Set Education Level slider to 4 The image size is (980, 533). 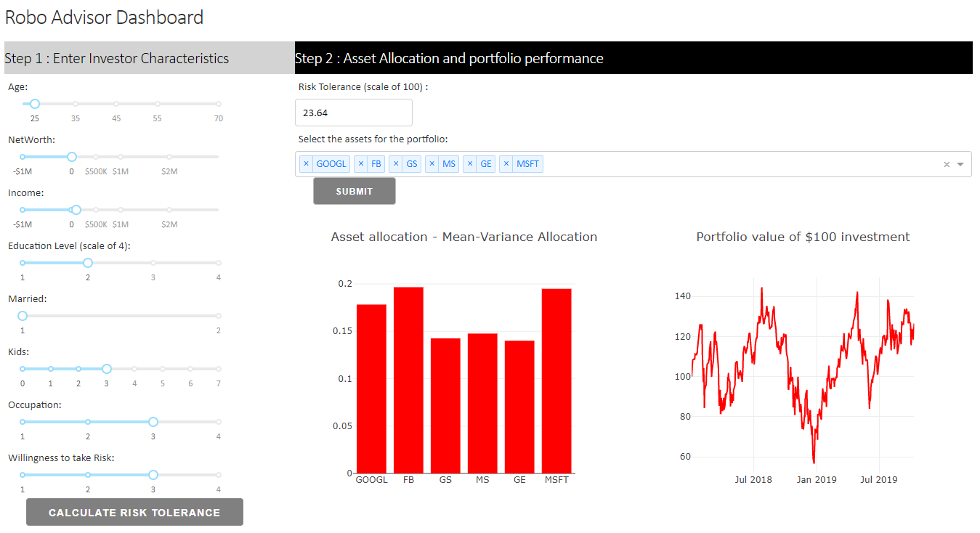(219, 263)
